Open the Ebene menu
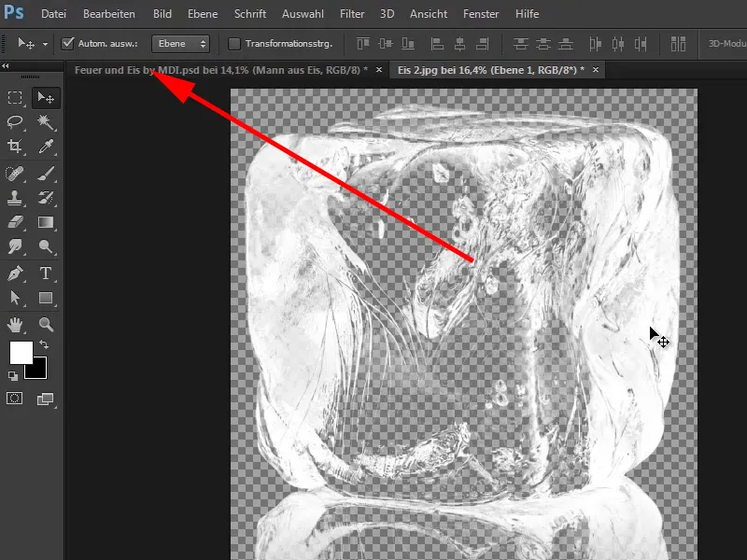The height and width of the screenshot is (560, 747). (x=203, y=14)
